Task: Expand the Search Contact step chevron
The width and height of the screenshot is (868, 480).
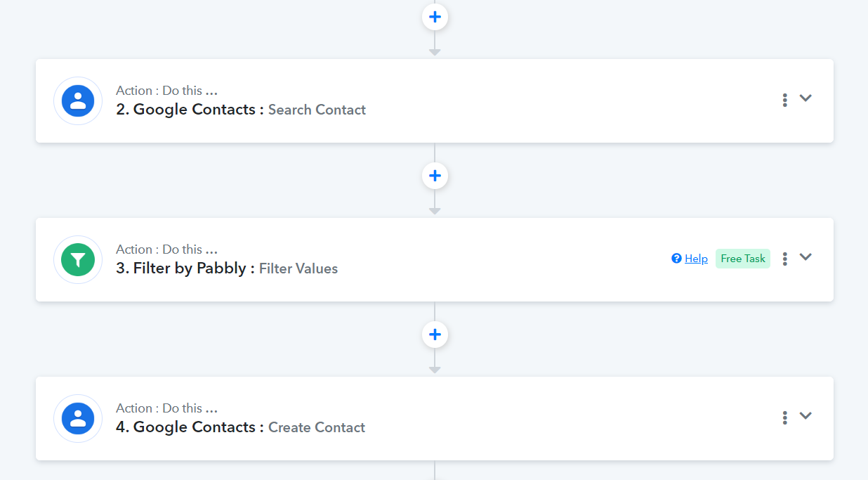Action: [x=805, y=98]
